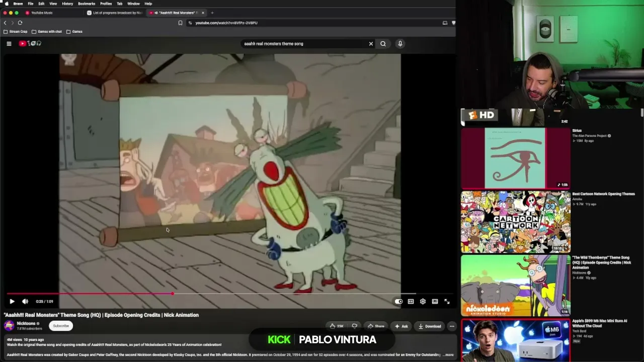
Task: Click the video title "Aaahh!!! Real Monsters" Theme Song (HQ)
Action: coord(102,315)
